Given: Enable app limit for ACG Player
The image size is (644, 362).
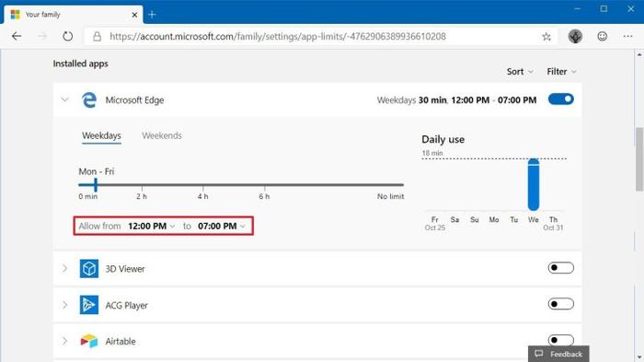Looking at the screenshot, I should coord(560,304).
